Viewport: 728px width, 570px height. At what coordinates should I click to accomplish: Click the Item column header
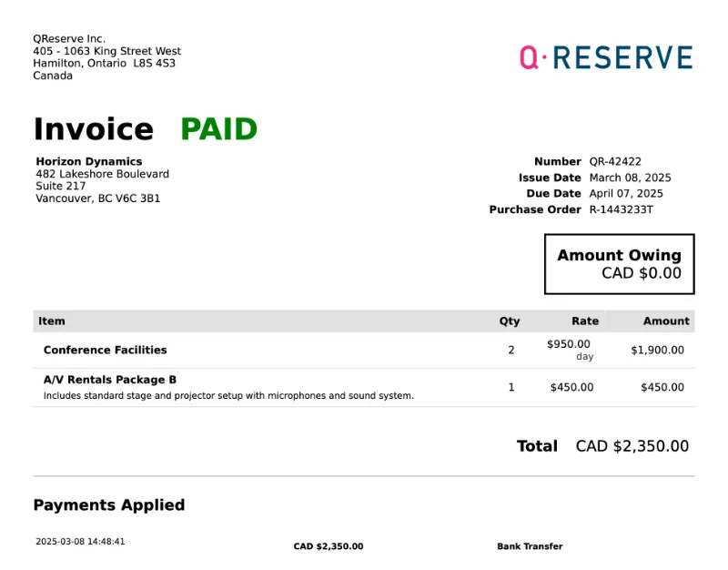pyautogui.click(x=52, y=321)
